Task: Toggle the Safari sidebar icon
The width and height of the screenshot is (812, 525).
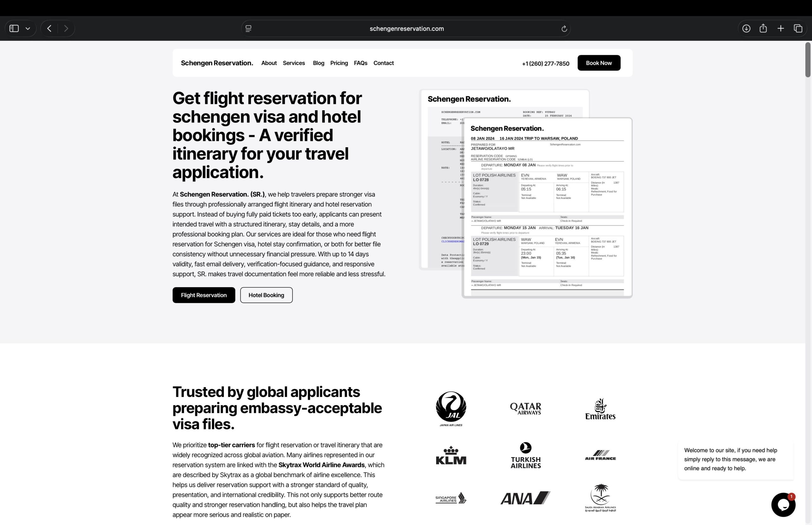Action: click(x=14, y=29)
